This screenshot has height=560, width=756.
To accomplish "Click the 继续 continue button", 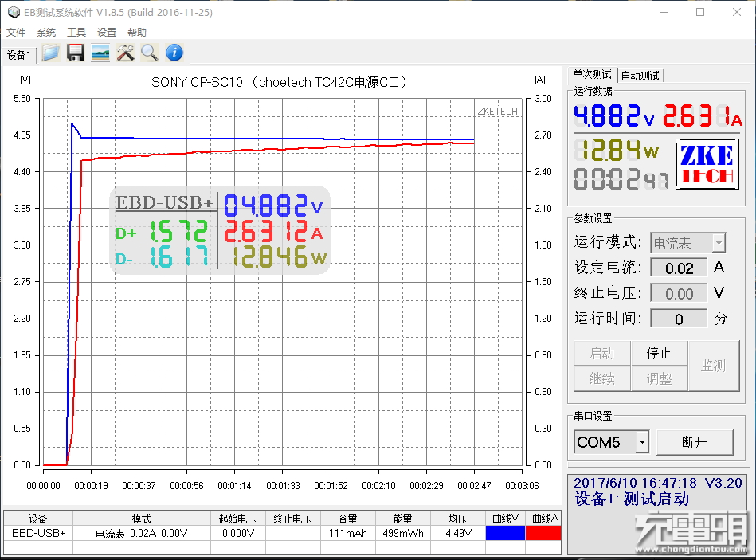I will (x=601, y=379).
